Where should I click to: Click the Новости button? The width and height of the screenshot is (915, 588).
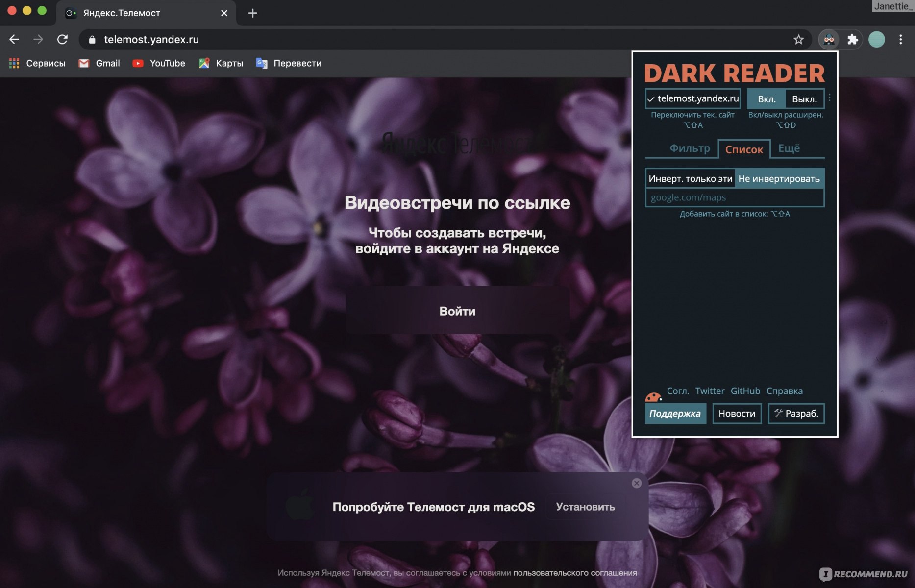pyautogui.click(x=737, y=414)
